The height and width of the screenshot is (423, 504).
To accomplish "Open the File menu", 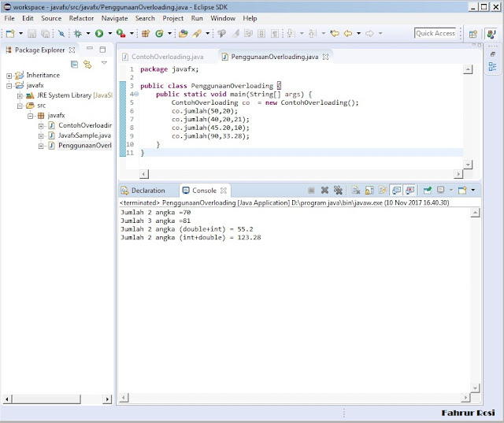I will 9,18.
